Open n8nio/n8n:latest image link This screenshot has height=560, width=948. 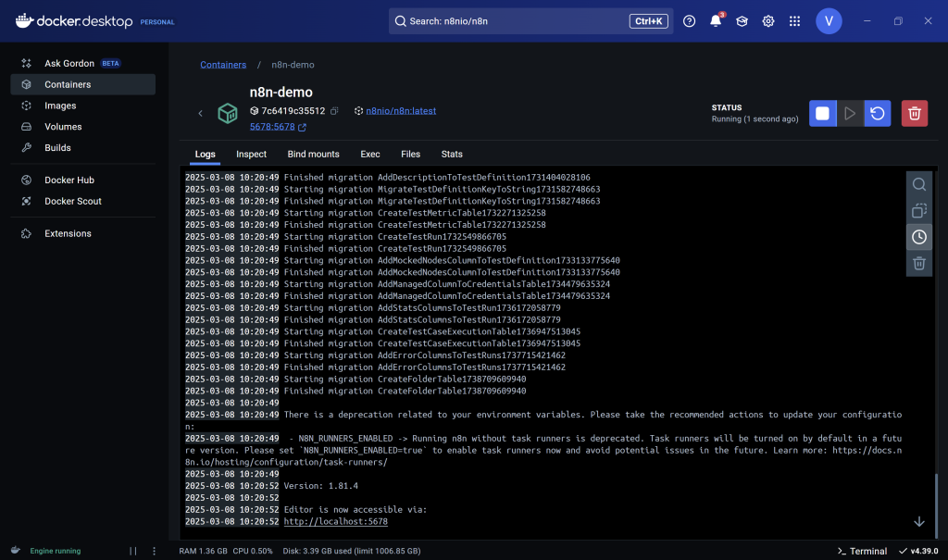[401, 111]
